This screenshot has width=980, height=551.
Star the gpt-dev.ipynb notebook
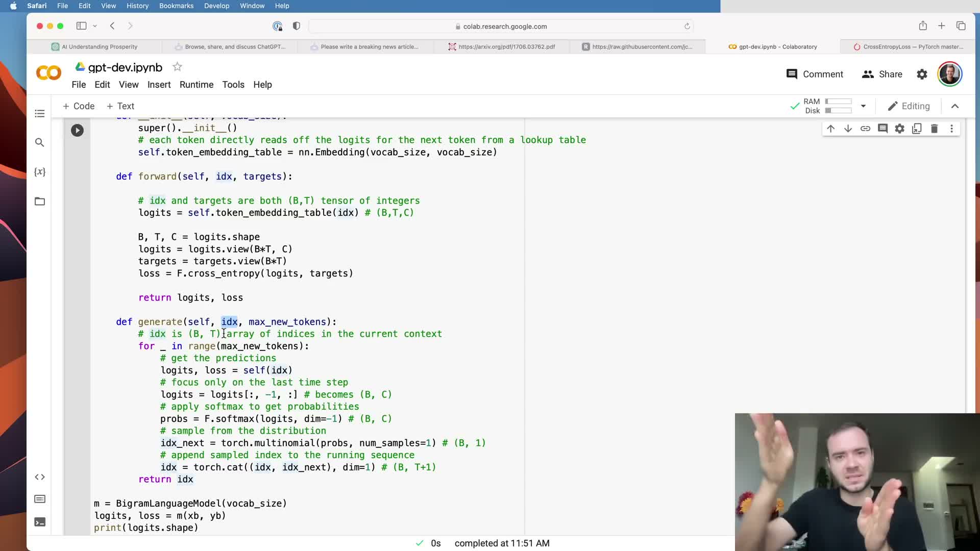(x=177, y=67)
